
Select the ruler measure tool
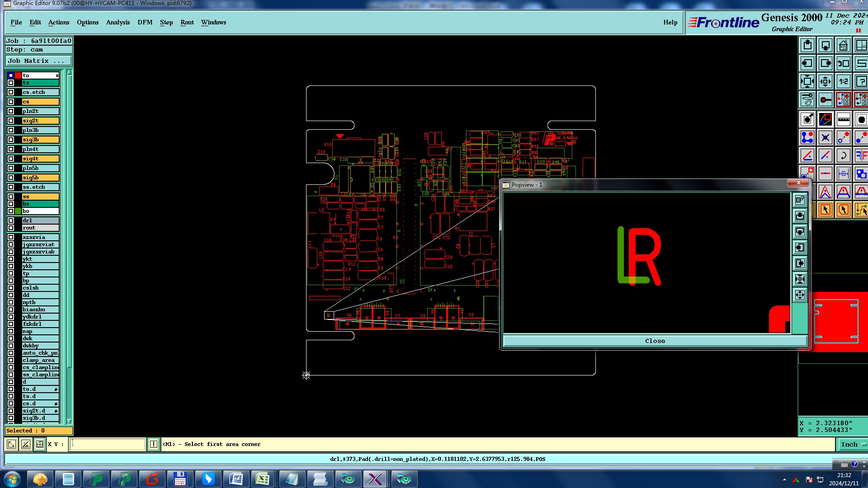[x=843, y=119]
